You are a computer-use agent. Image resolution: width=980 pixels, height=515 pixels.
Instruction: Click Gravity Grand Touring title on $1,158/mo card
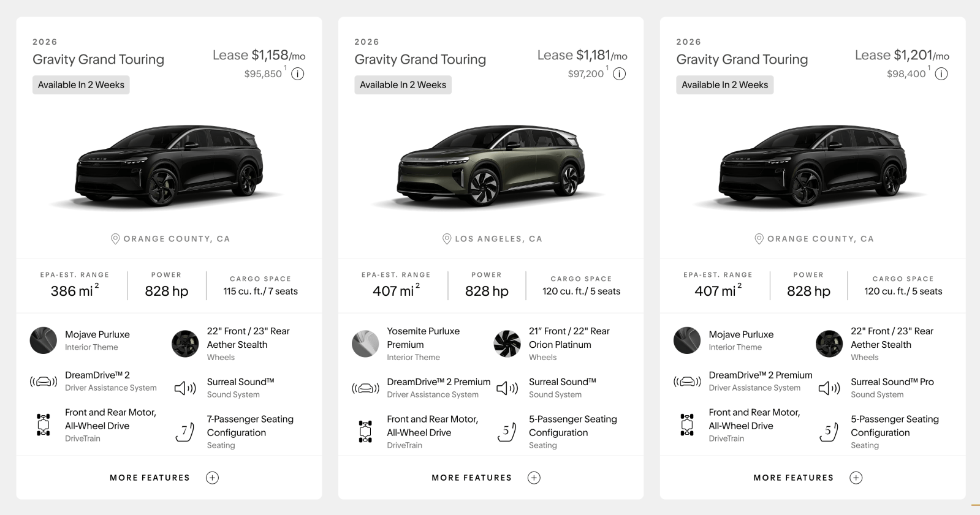98,59
